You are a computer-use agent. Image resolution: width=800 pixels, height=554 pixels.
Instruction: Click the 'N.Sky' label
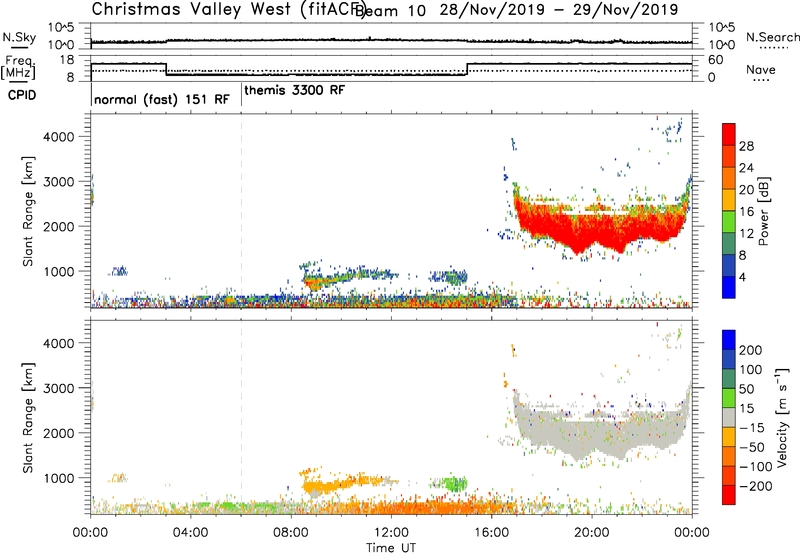19,37
